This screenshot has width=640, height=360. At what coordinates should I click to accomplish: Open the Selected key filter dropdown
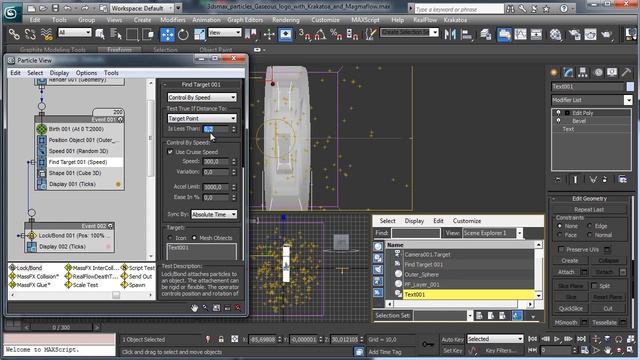(x=494, y=339)
